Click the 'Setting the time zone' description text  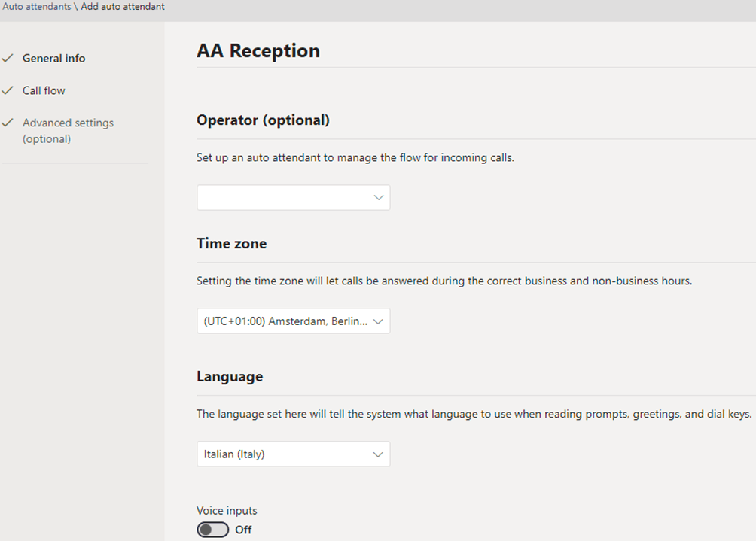(444, 281)
